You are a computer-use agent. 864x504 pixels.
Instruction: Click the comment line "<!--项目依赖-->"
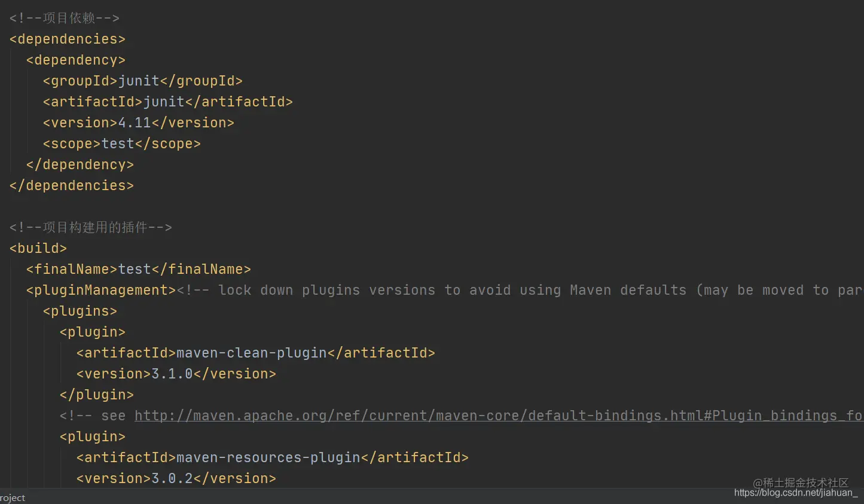click(65, 18)
